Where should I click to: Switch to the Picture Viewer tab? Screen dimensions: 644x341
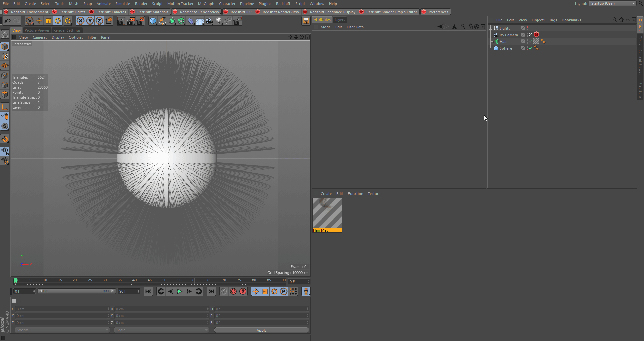tap(37, 30)
